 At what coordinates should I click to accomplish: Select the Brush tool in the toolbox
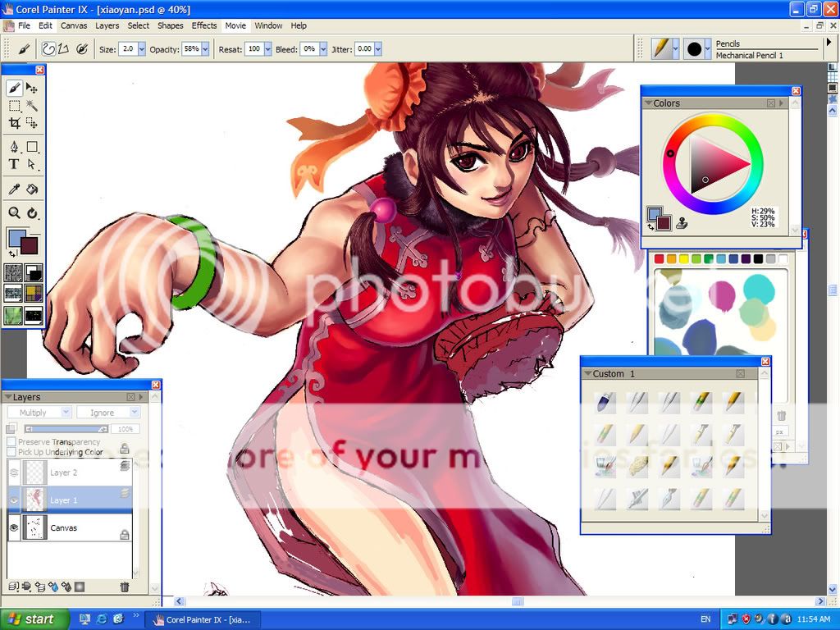pyautogui.click(x=15, y=88)
